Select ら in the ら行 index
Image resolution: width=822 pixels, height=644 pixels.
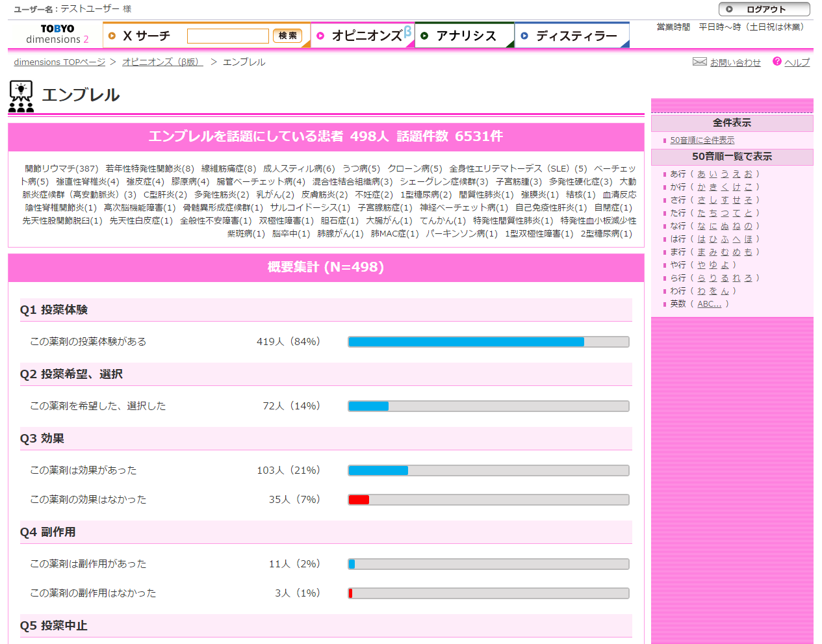coord(701,278)
